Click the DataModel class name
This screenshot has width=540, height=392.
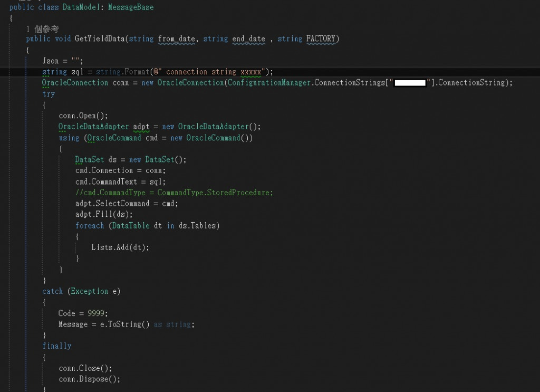pos(81,7)
